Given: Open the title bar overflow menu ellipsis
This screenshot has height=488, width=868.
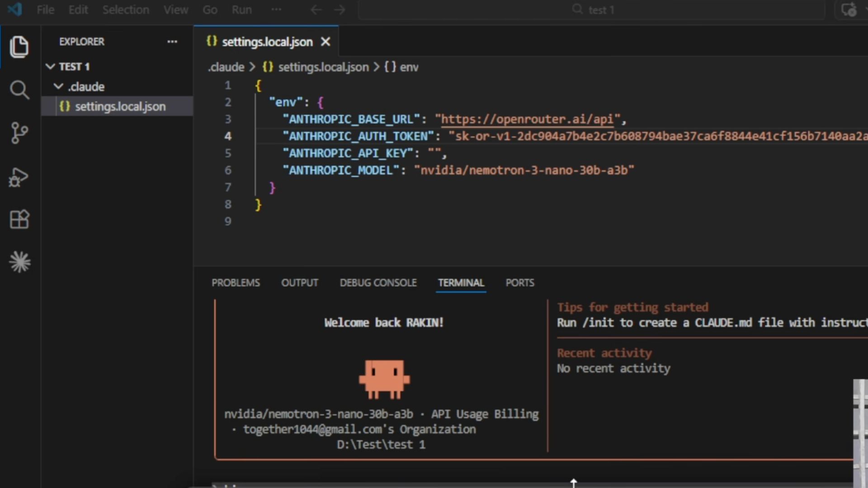Looking at the screenshot, I should tap(276, 10).
